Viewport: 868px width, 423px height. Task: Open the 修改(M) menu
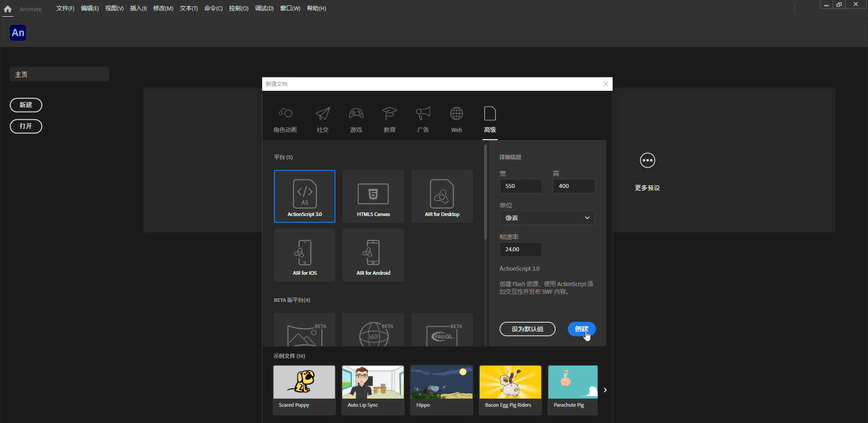163,9
